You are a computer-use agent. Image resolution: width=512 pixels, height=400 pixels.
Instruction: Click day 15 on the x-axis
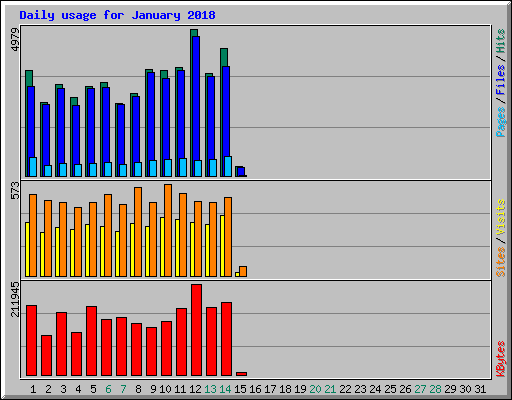coord(240,389)
